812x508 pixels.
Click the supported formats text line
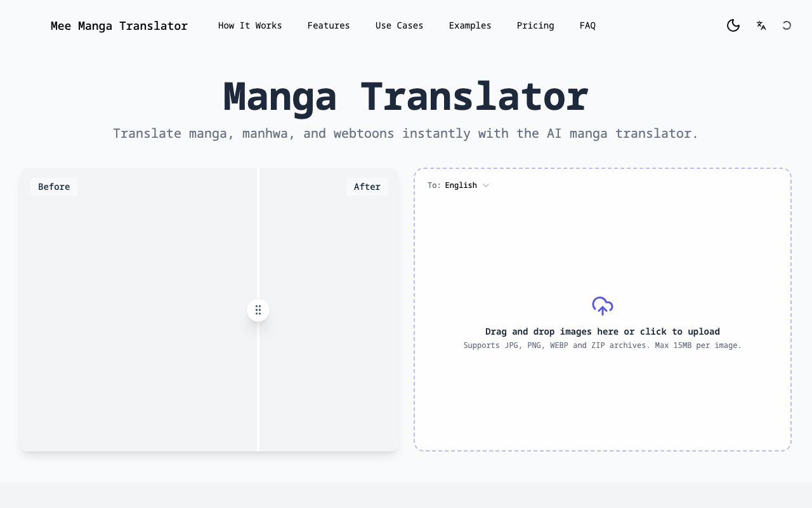(603, 345)
